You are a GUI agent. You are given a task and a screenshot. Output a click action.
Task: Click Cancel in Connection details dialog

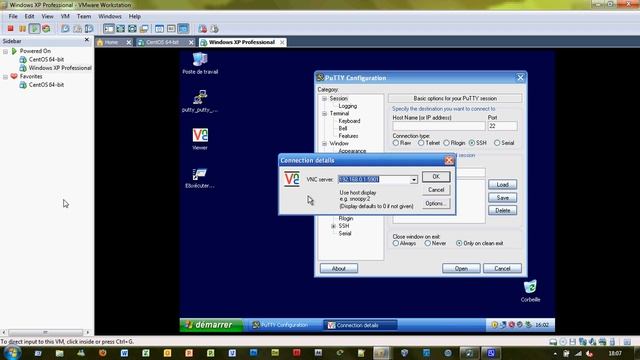[x=436, y=190]
